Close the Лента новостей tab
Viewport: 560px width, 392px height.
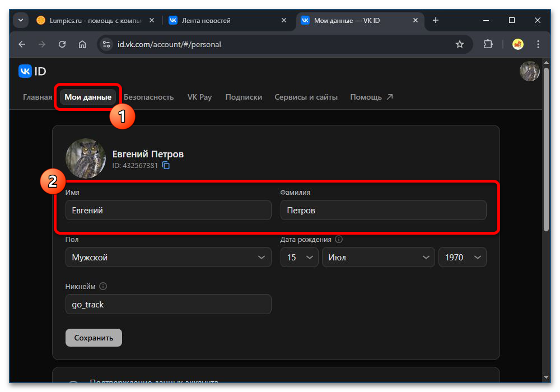point(284,20)
